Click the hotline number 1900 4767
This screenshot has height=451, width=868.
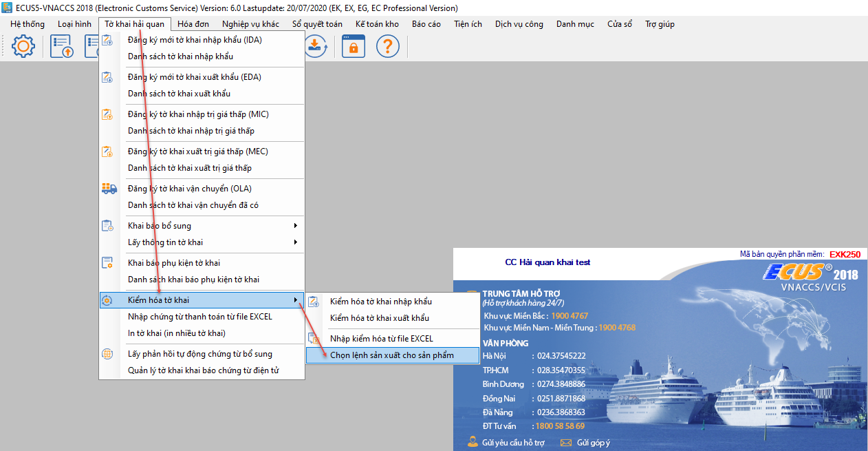tap(568, 316)
